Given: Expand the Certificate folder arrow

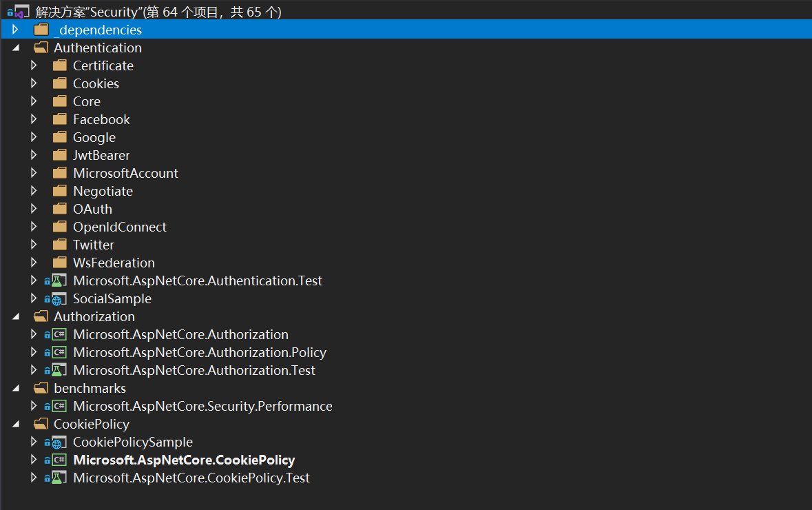Looking at the screenshot, I should coord(34,65).
